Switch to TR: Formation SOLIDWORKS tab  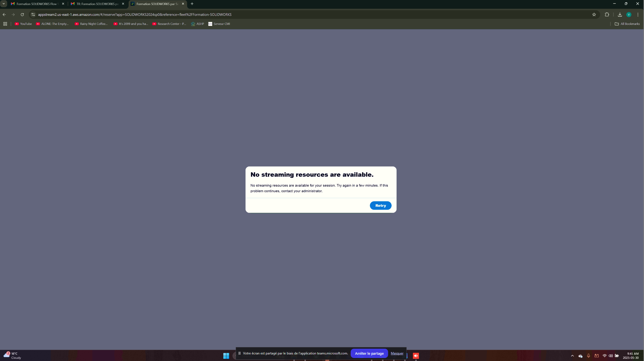tap(97, 4)
